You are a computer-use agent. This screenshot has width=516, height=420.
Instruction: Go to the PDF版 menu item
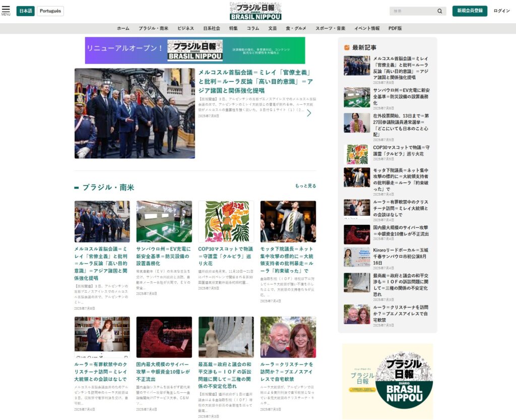[395, 29]
